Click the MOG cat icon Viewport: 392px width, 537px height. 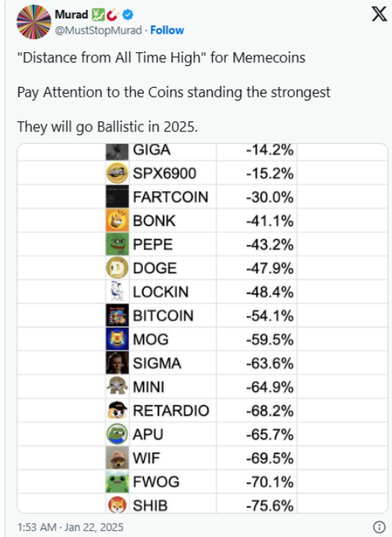117,339
